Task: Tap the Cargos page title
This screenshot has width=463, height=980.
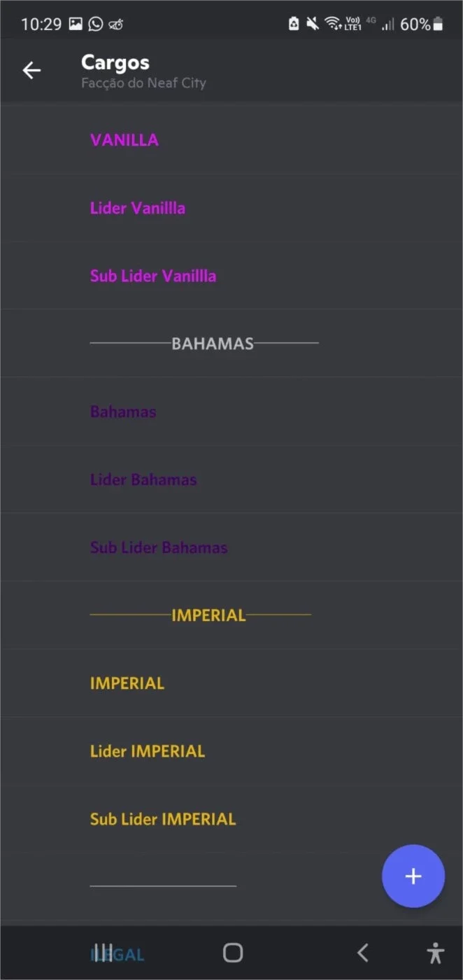Action: click(x=115, y=62)
